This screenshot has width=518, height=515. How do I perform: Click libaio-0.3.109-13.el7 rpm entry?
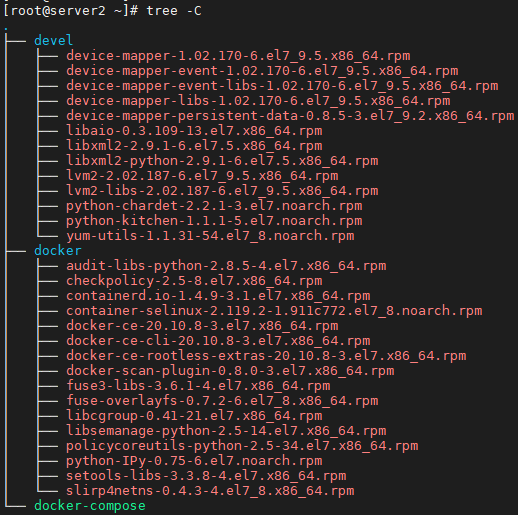click(194, 131)
